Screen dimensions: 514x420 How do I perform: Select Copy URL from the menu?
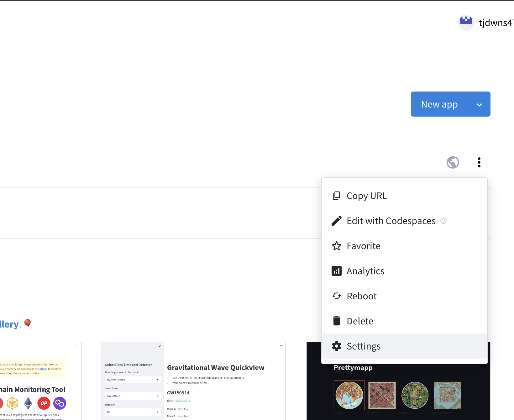click(404, 196)
